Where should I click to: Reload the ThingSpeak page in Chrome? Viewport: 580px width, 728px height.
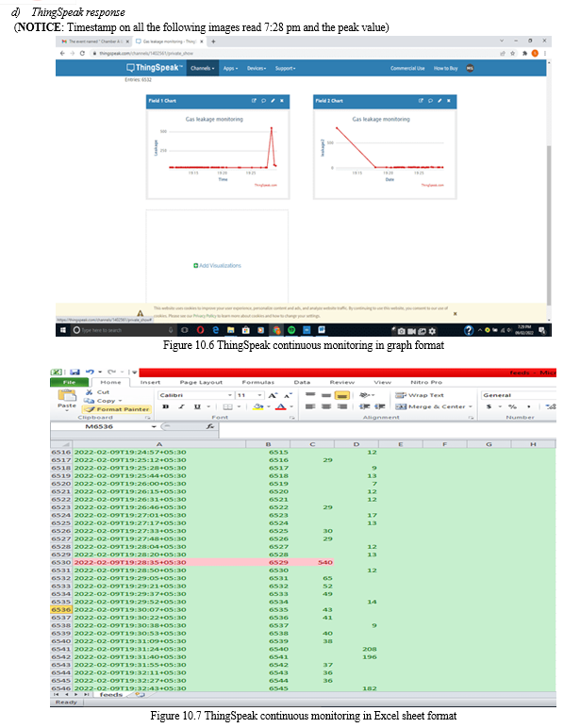[82, 54]
